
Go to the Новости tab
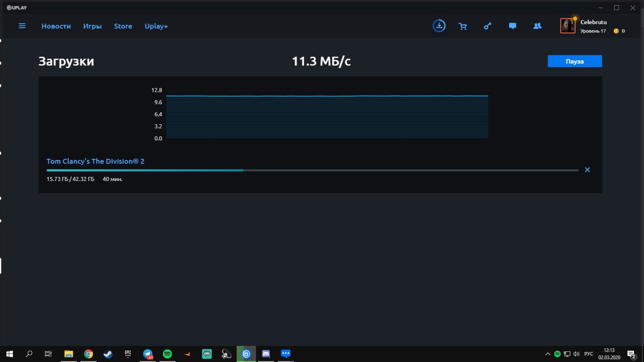[x=56, y=26]
